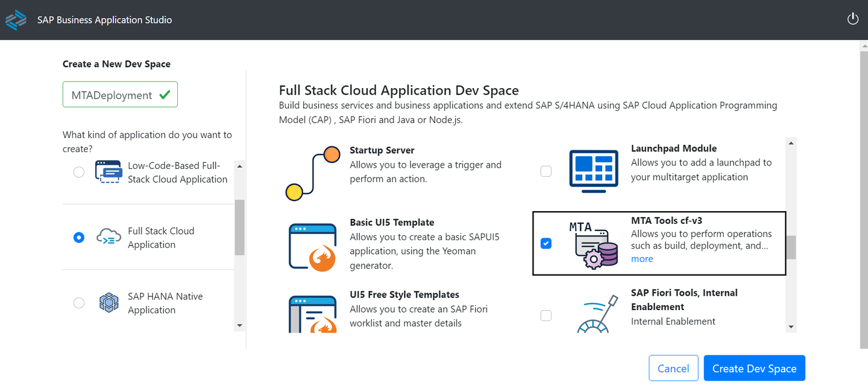868x391 pixels.
Task: Enable the SAP Fiori Tools Internal Enablement checkbox
Action: pyautogui.click(x=546, y=315)
